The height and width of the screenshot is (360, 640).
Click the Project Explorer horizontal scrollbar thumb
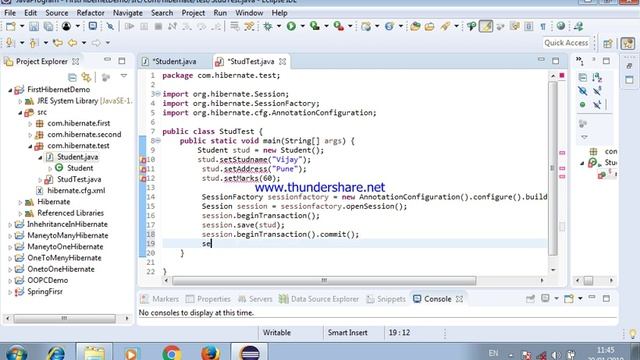[64, 318]
